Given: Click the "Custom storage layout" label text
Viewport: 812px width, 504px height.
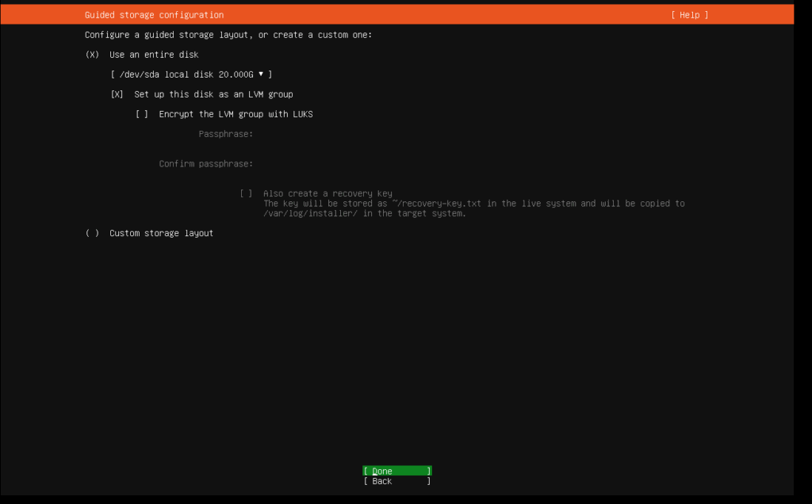Looking at the screenshot, I should click(x=161, y=233).
